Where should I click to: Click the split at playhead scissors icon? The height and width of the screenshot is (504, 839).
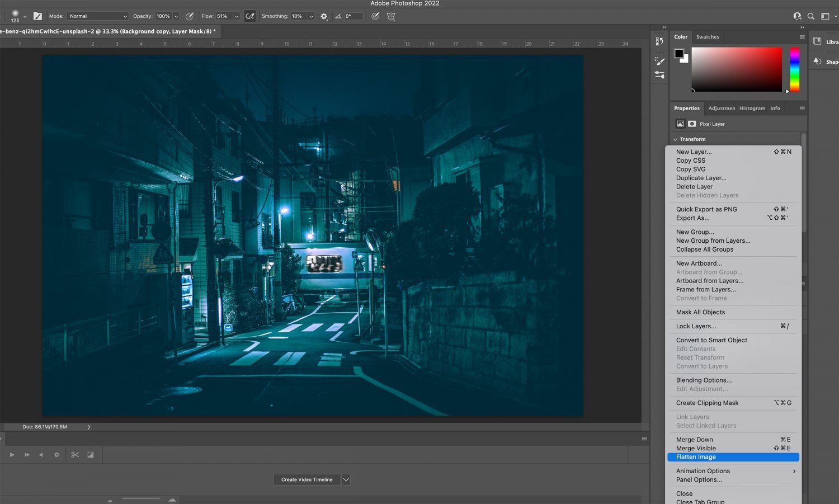click(75, 455)
